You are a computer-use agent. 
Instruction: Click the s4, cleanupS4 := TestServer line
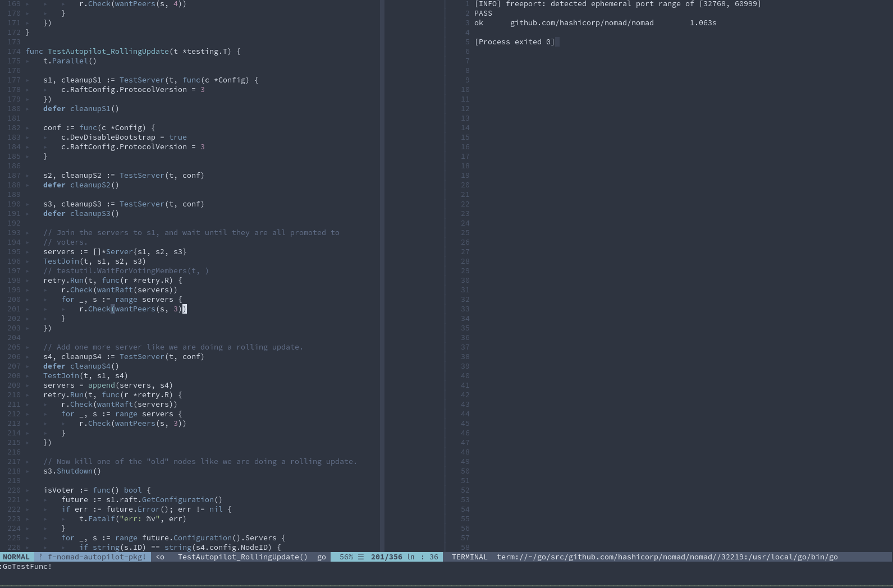coord(124,357)
